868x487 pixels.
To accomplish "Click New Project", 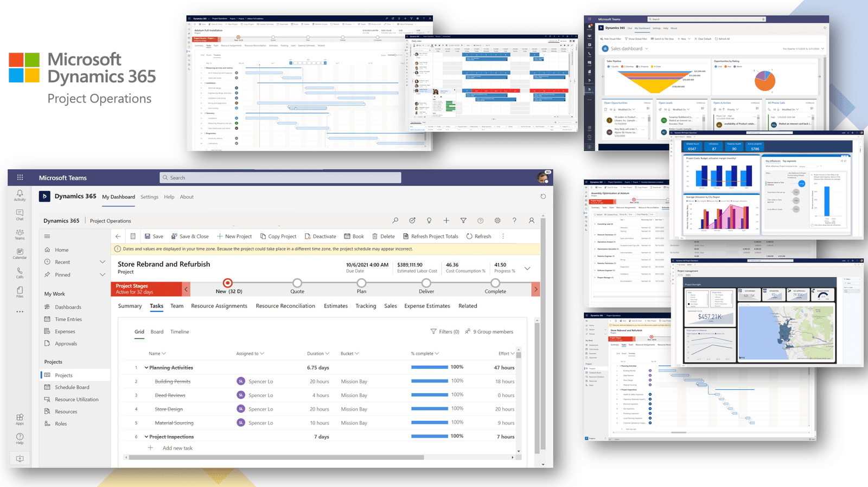I will 234,236.
